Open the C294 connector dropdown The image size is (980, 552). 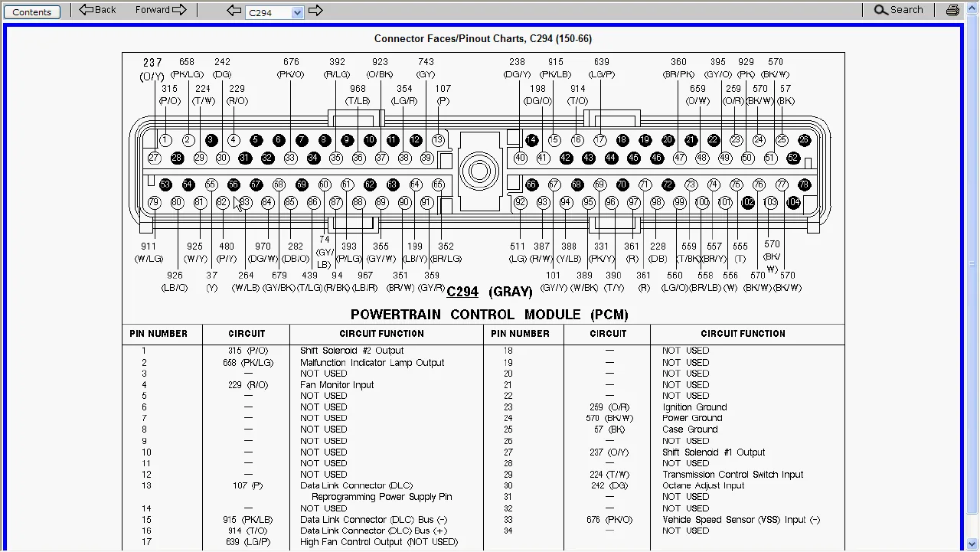point(274,12)
